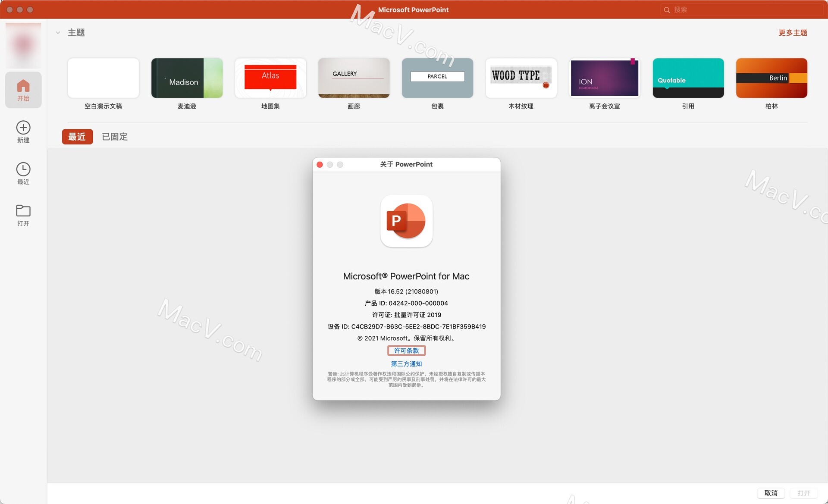Select the Ion Boardroom (离子会议室) theme

[605, 78]
